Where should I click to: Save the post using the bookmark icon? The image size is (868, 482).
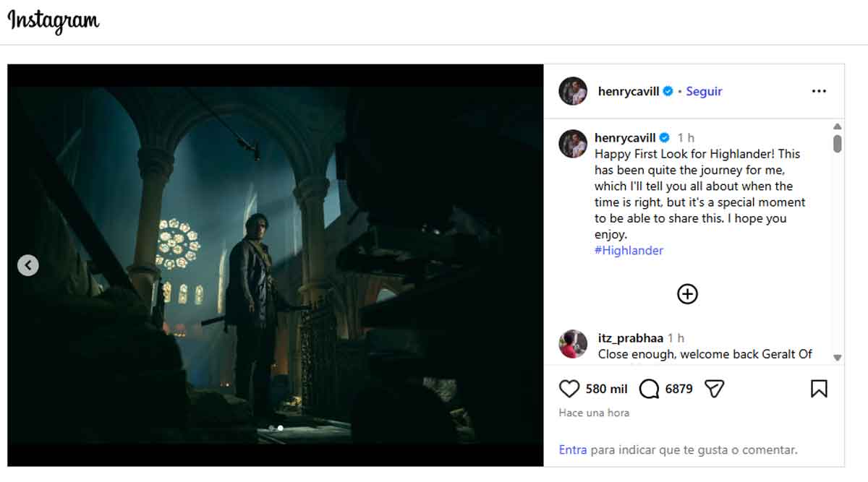[x=819, y=388]
